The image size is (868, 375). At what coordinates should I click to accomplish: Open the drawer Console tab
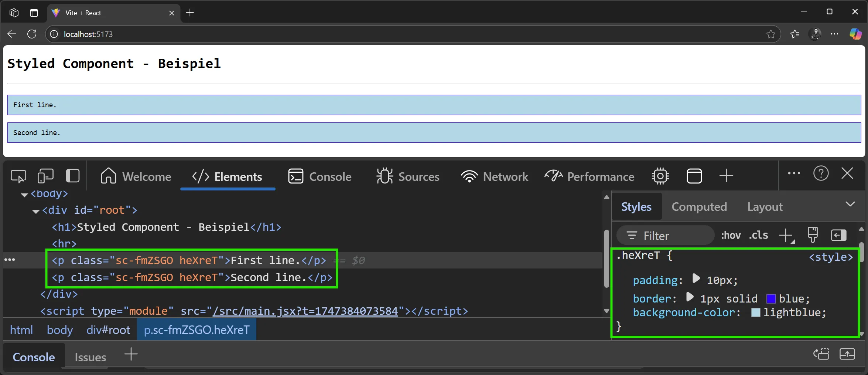pos(34,357)
